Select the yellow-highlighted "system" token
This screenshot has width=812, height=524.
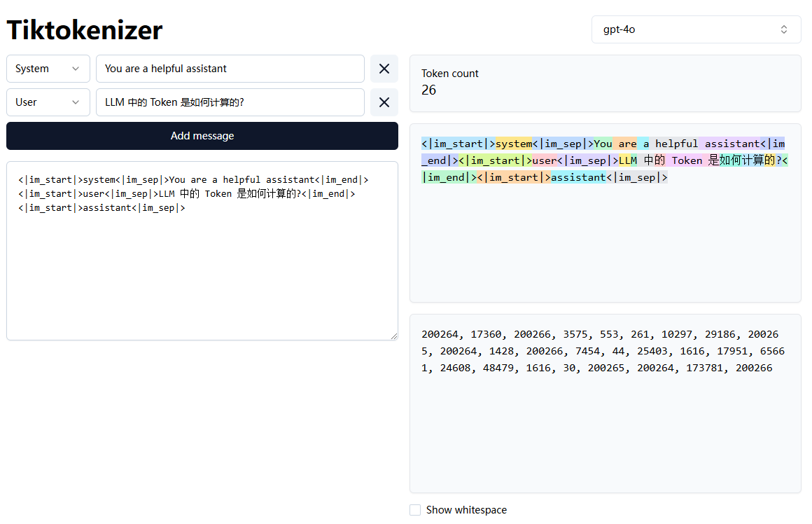(x=514, y=144)
